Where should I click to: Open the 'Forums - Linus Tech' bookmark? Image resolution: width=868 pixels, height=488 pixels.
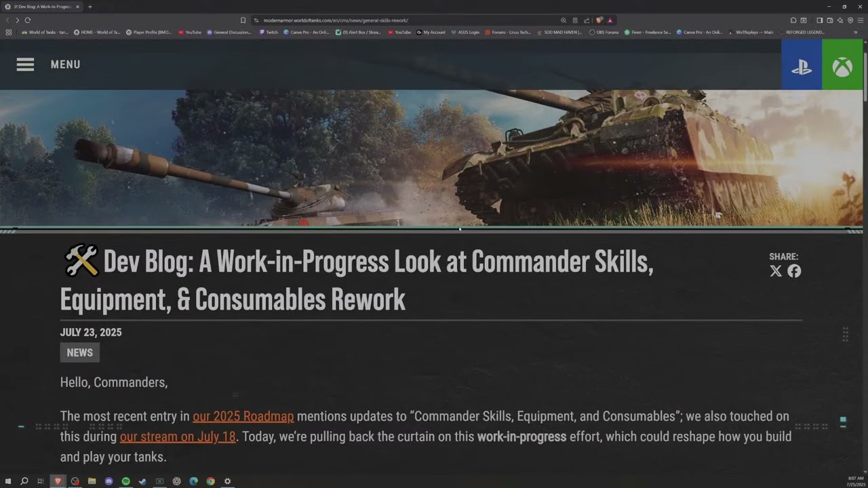tap(508, 32)
